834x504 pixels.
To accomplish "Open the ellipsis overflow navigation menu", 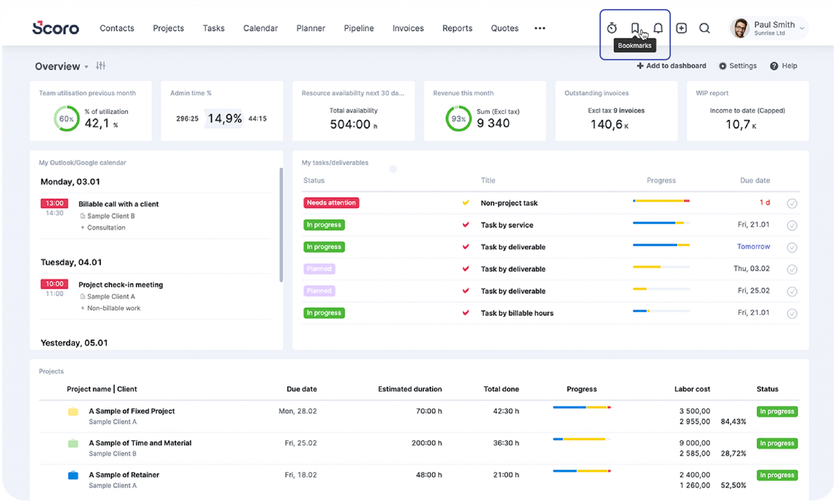I will coord(540,28).
